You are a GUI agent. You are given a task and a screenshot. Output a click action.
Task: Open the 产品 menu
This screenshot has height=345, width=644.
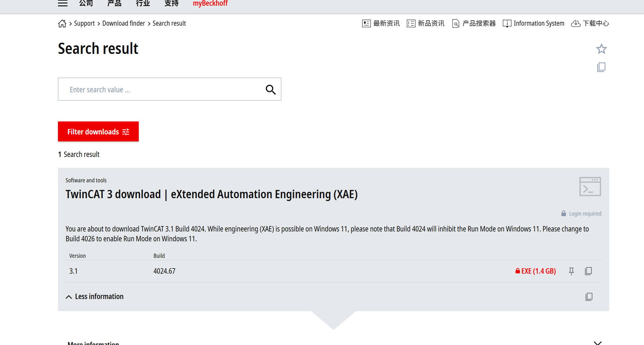tap(114, 3)
